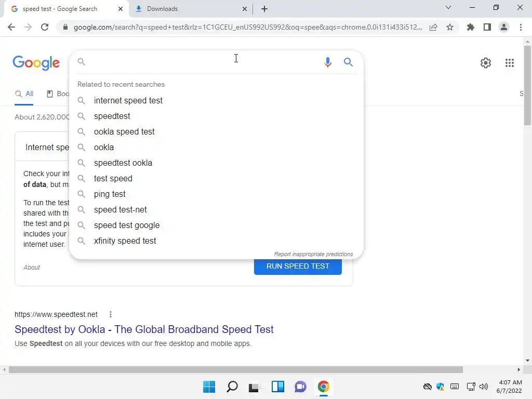Click the horizontal scrollbar thumb
Viewport: 532px width, 399px height.
[x=235, y=369]
